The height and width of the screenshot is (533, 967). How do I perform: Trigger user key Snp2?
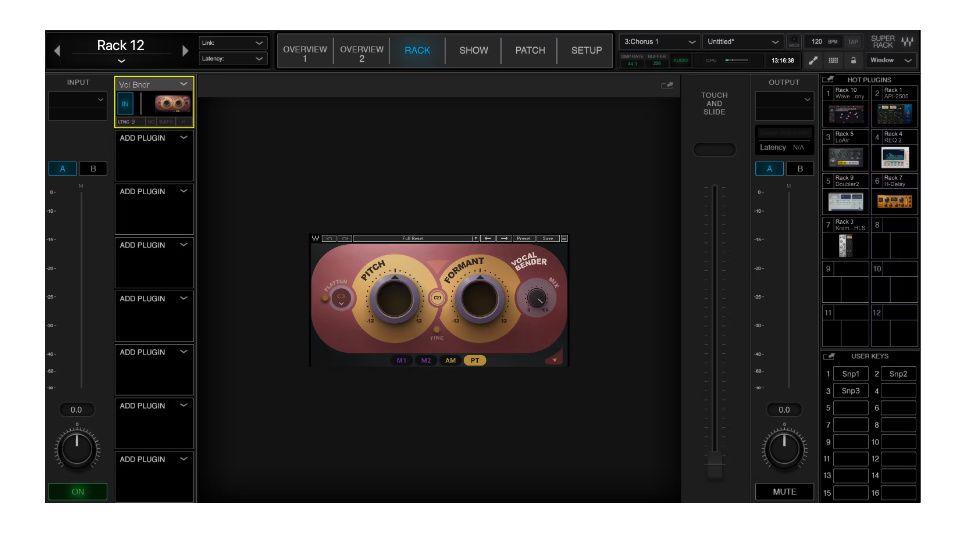click(898, 374)
